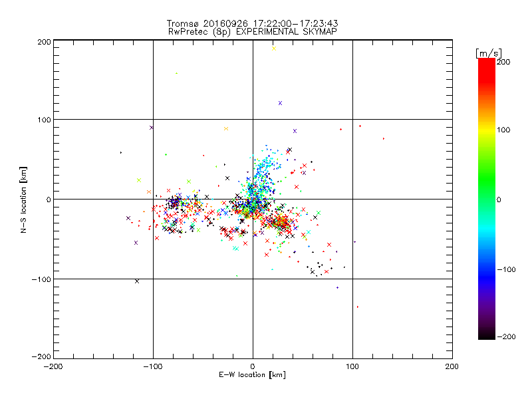532x399 pixels.
Task: Select the "E-W location [km]" horizontal axis label
Action: [252, 375]
